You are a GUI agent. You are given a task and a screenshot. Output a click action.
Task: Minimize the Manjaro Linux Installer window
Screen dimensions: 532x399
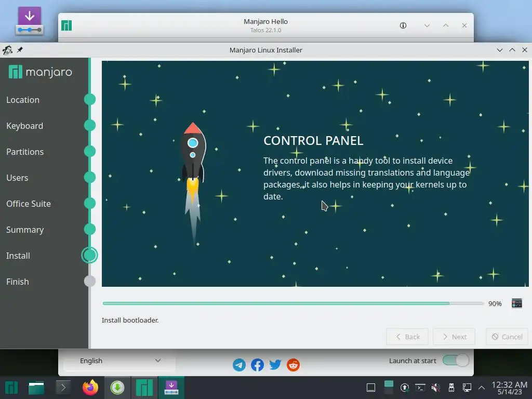point(499,50)
